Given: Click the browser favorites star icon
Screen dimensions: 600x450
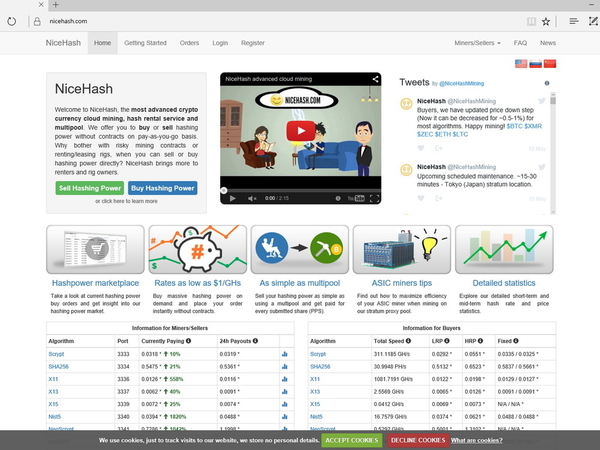Looking at the screenshot, I should (x=546, y=20).
